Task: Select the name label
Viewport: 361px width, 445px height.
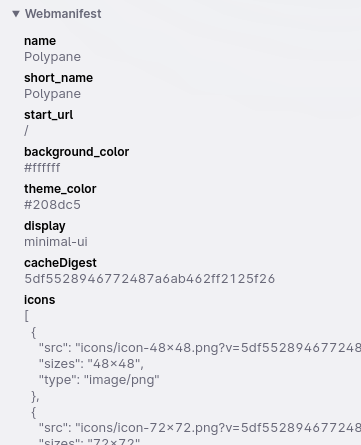Action: pos(40,41)
